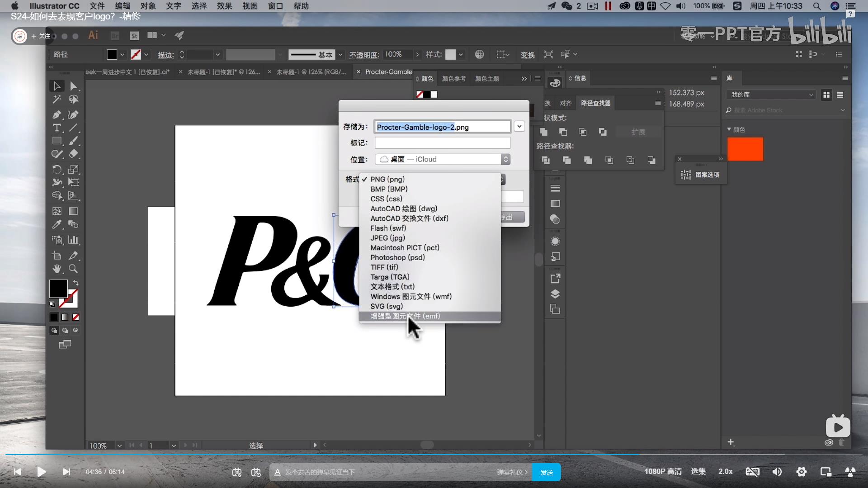Apply Minus Back pathfinder icon
This screenshot has height=488, width=868.
click(651, 160)
